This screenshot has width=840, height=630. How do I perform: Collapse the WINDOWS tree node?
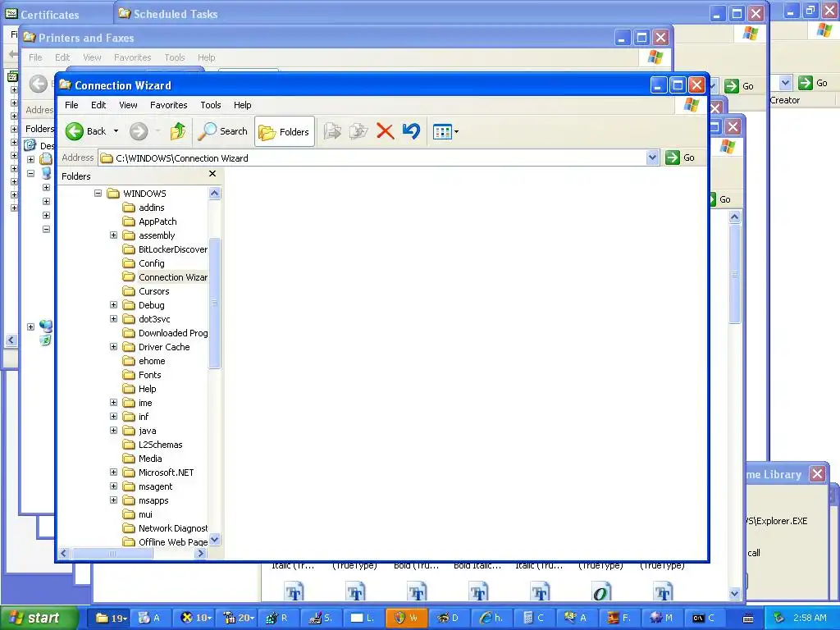[98, 193]
